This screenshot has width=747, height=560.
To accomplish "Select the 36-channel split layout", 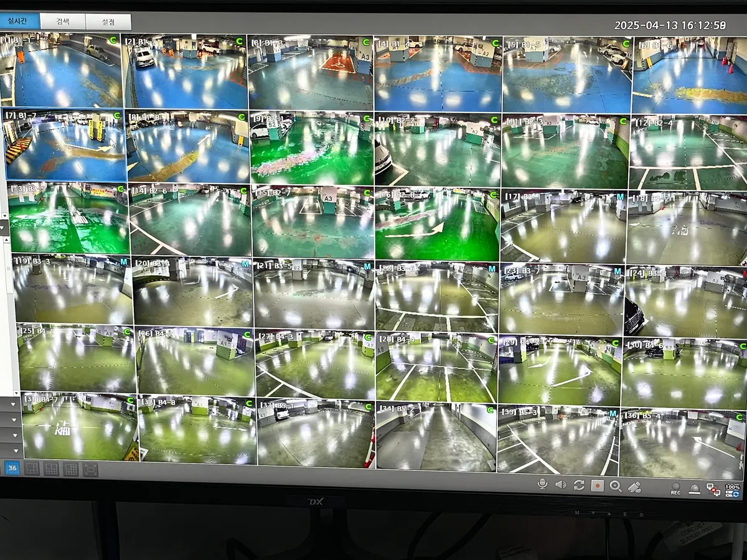I will point(12,468).
